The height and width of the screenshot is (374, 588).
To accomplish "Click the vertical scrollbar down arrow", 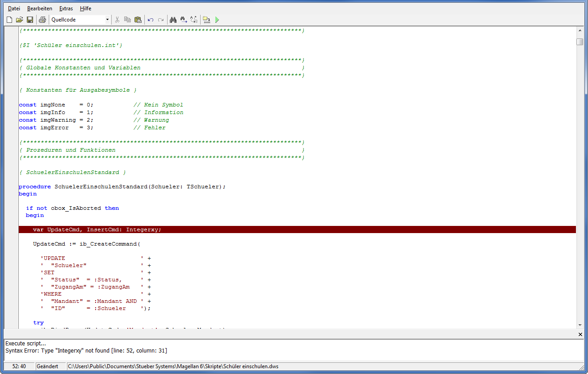I will click(x=580, y=325).
